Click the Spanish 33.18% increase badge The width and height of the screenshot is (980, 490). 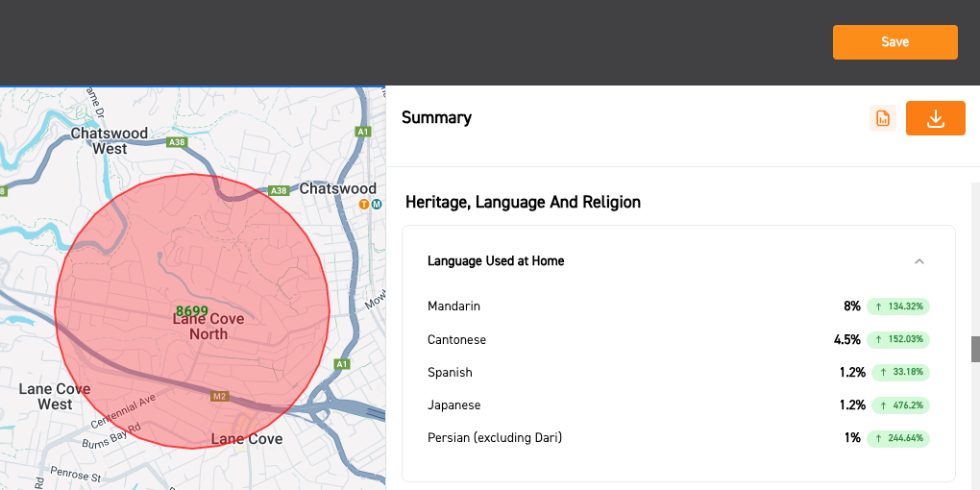click(x=900, y=373)
